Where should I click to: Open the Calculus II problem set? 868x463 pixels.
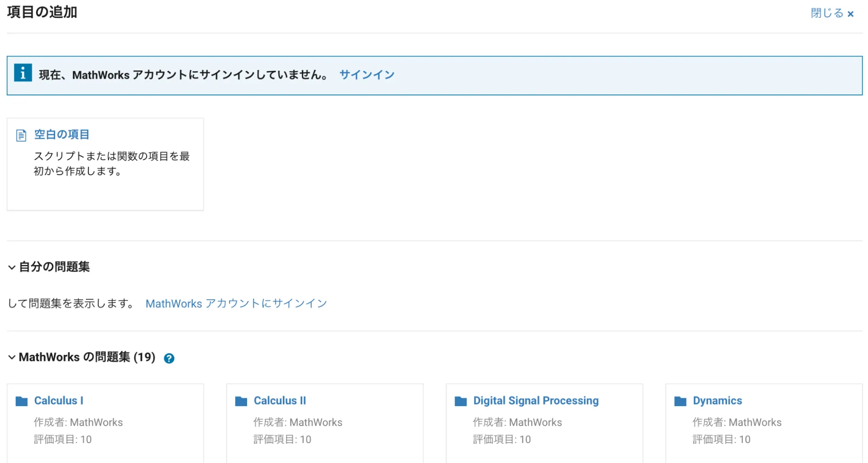coord(280,400)
